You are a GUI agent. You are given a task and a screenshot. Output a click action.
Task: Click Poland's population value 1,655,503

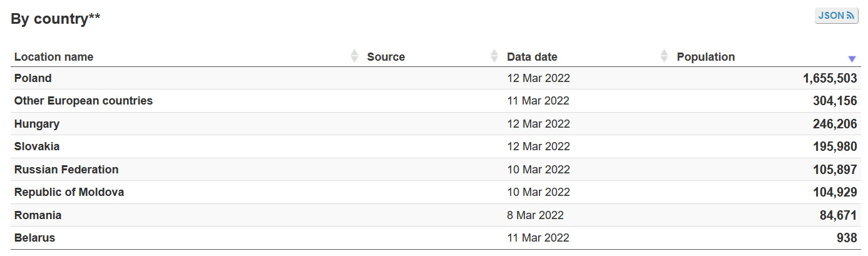point(829,78)
